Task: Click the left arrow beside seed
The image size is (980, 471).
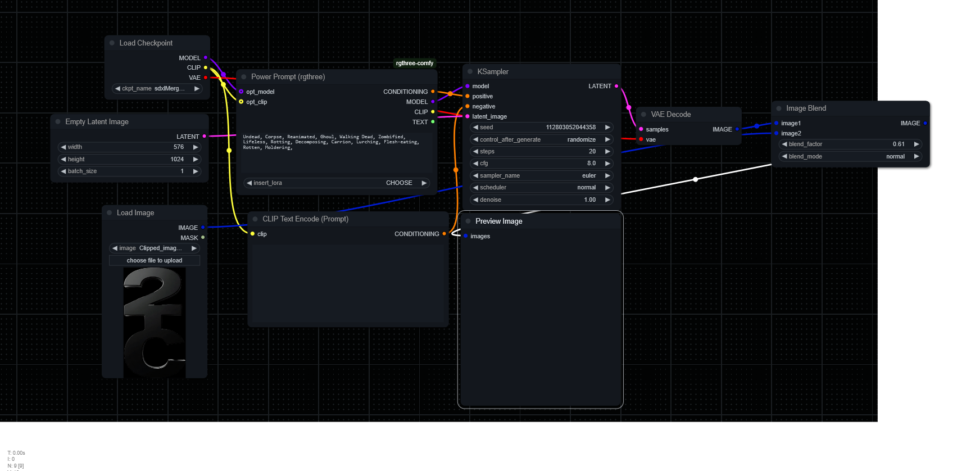Action: pos(475,128)
